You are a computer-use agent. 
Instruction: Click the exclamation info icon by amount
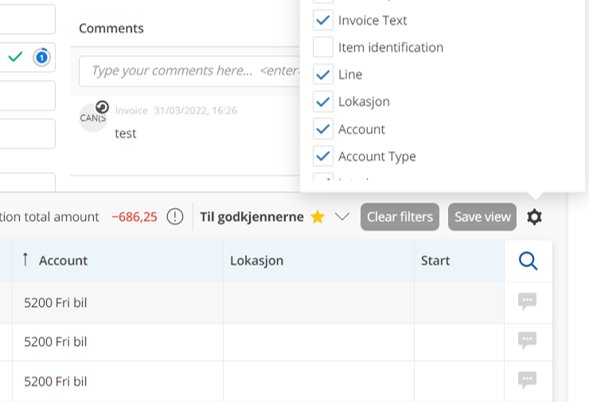(175, 217)
